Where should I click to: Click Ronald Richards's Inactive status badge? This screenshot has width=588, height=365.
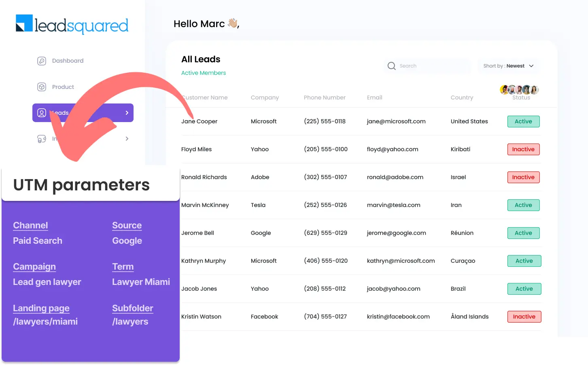(523, 177)
